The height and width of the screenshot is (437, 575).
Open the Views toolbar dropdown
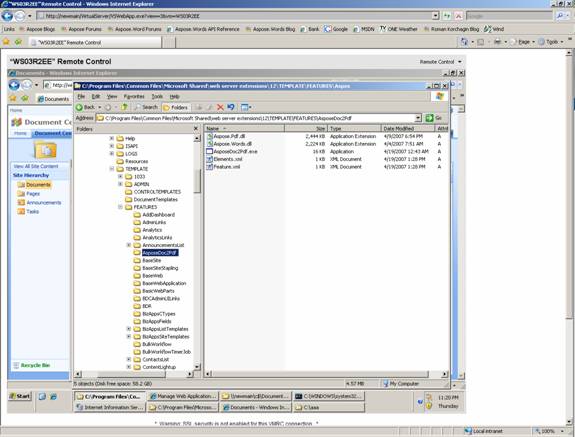click(x=246, y=107)
